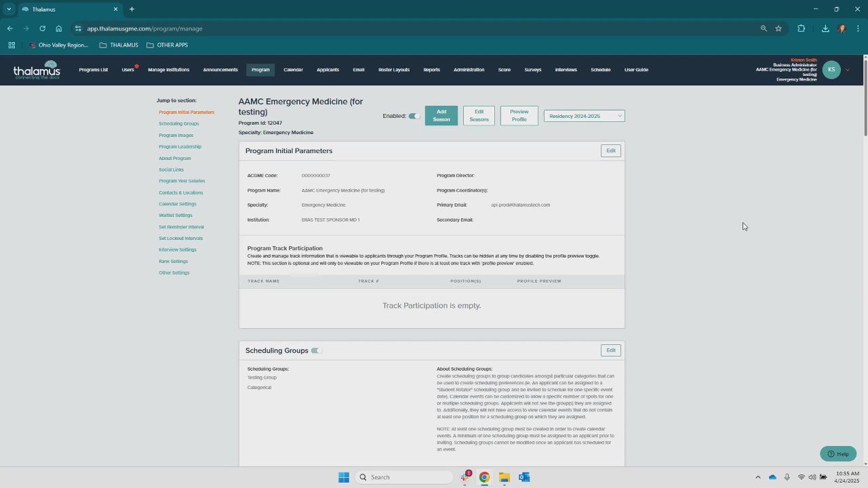Click the browser address bar URL
The width and height of the screenshot is (868, 488).
144,28
